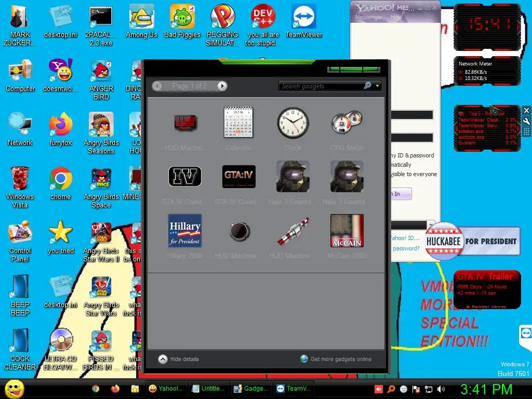532x399 pixels.
Task: Switch to TeamV... taskbar window
Action: [294, 389]
